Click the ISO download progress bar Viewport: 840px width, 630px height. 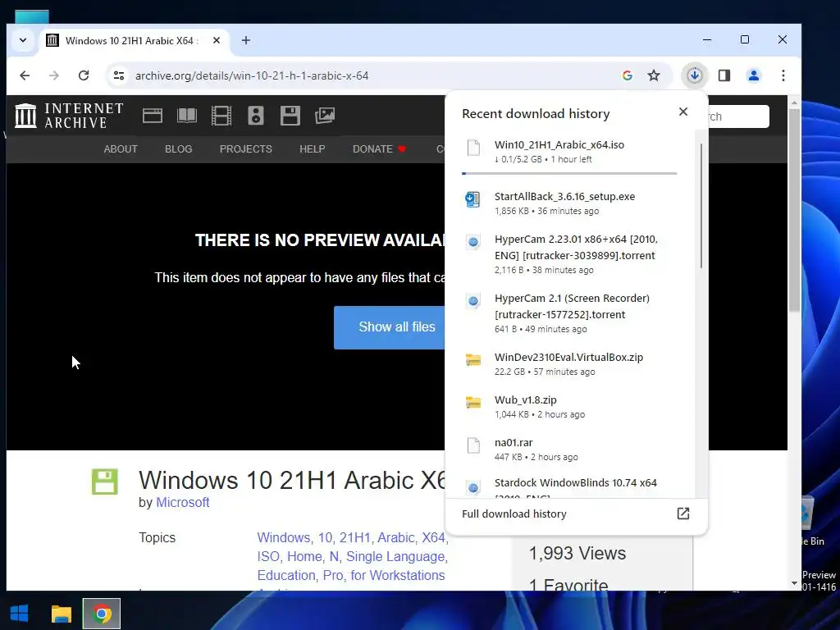coord(569,174)
